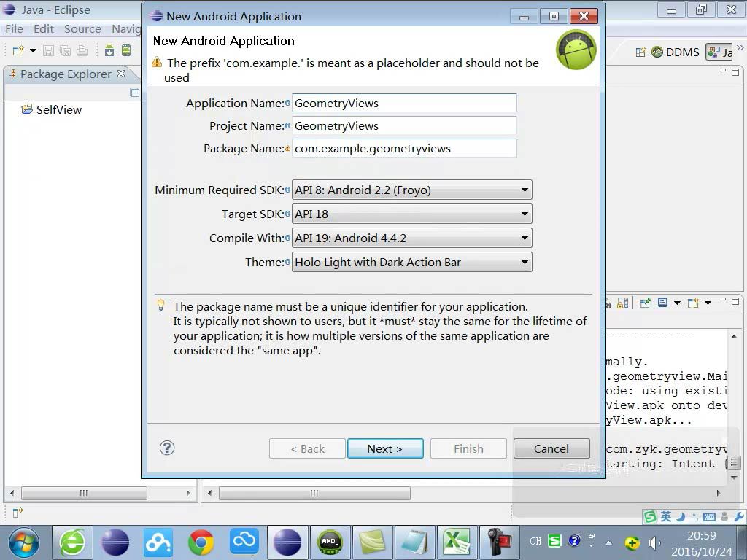The image size is (747, 560).
Task: Click the Print icon in Eclipse toolbar
Action: pos(82,50)
